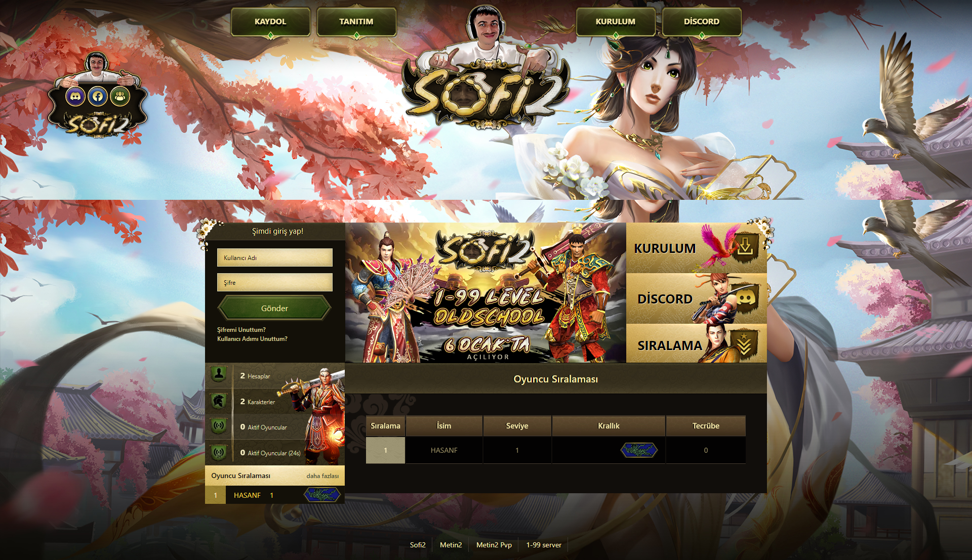This screenshot has height=560, width=972.
Task: Click the group members icon in the social widget
Action: [x=120, y=96]
